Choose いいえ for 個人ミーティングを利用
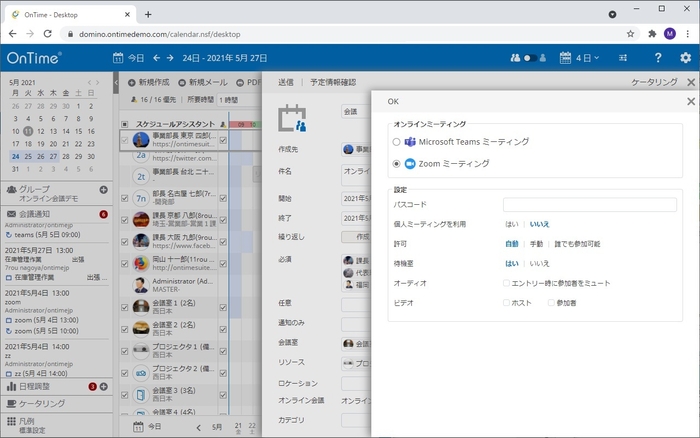 (x=539, y=224)
